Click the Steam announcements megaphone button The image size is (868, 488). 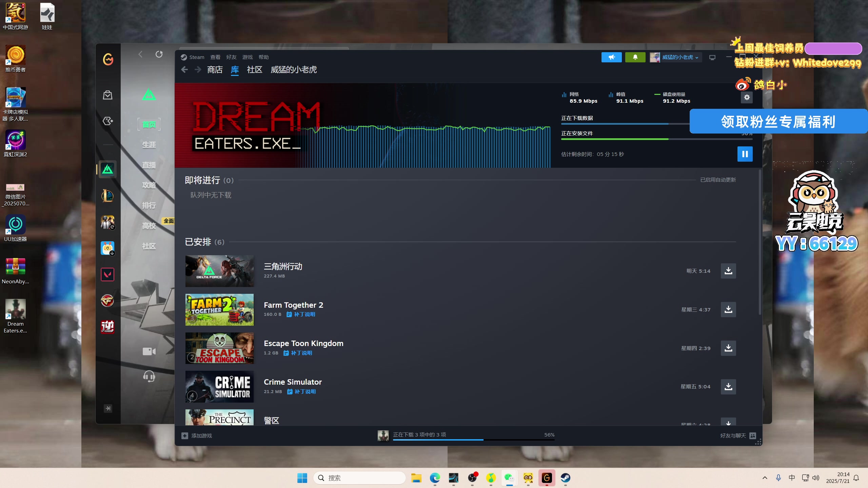coord(611,57)
